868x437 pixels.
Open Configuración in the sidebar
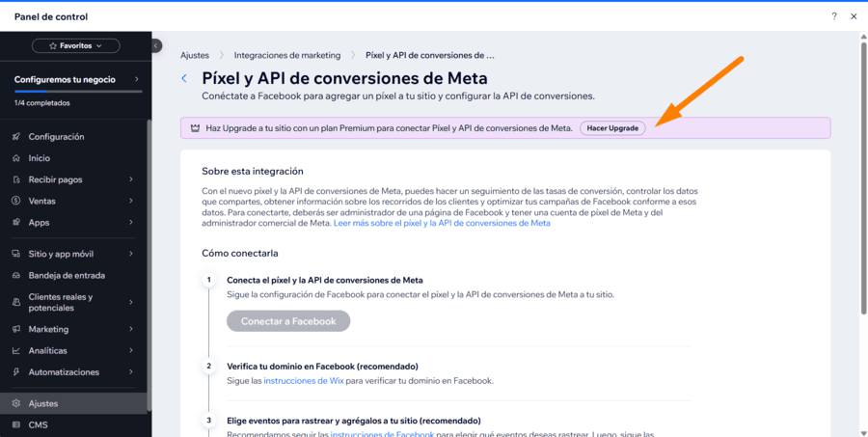[73, 136]
